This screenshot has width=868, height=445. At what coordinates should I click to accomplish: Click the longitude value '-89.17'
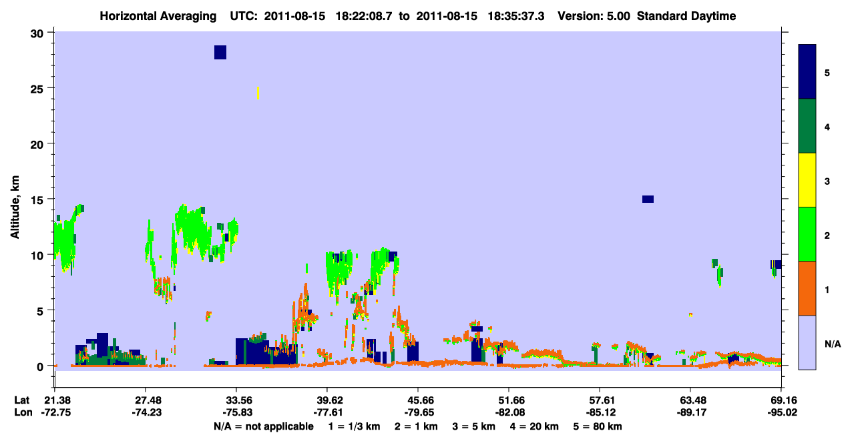click(x=690, y=412)
